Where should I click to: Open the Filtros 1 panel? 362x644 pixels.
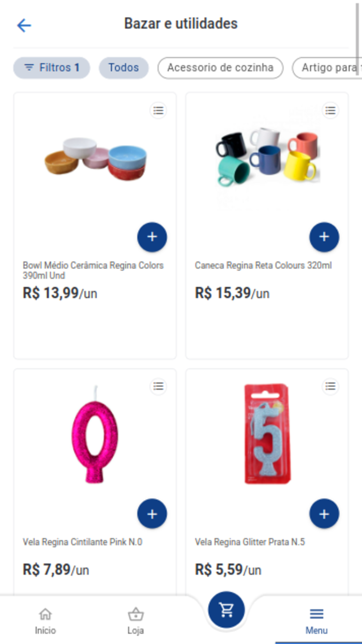point(51,67)
